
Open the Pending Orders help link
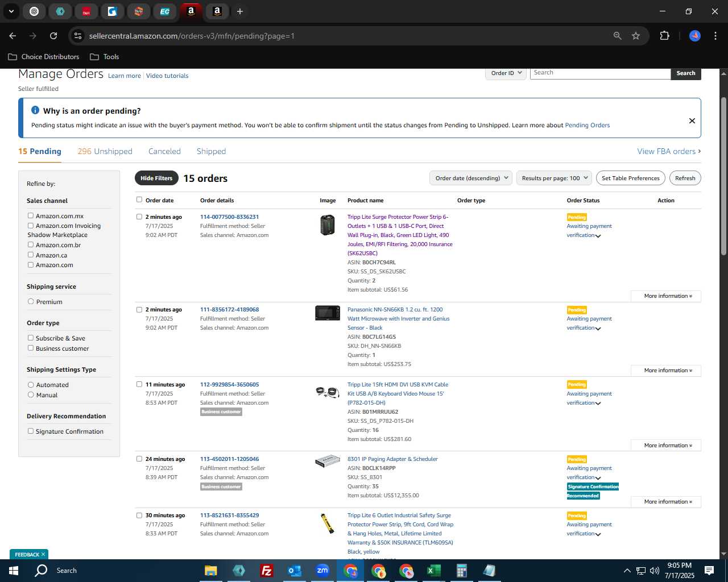pyautogui.click(x=588, y=125)
